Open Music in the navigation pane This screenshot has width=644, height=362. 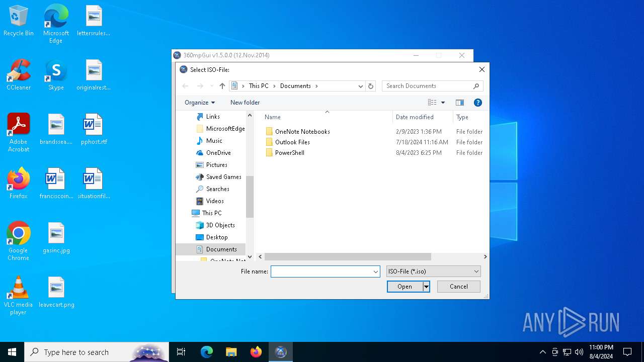pyautogui.click(x=214, y=141)
